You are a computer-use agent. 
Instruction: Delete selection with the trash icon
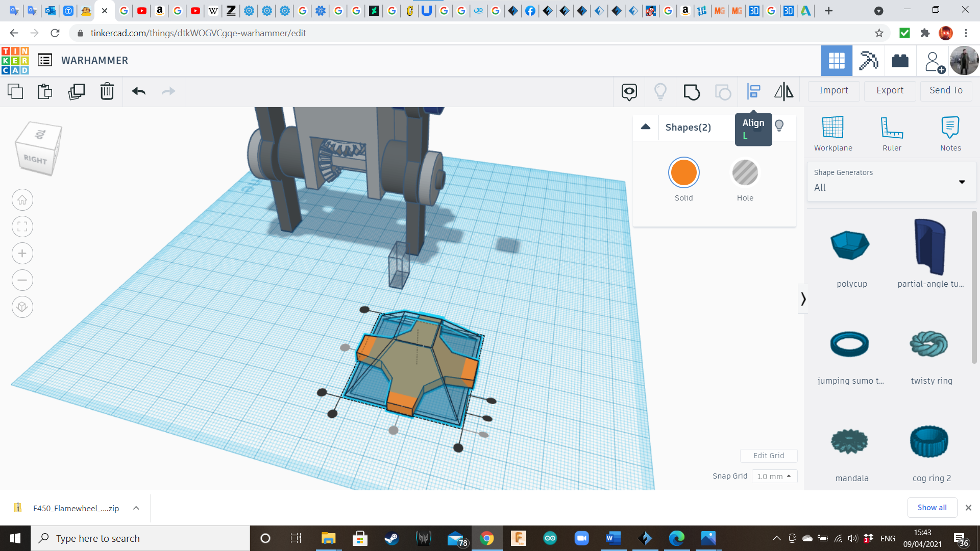pyautogui.click(x=107, y=91)
